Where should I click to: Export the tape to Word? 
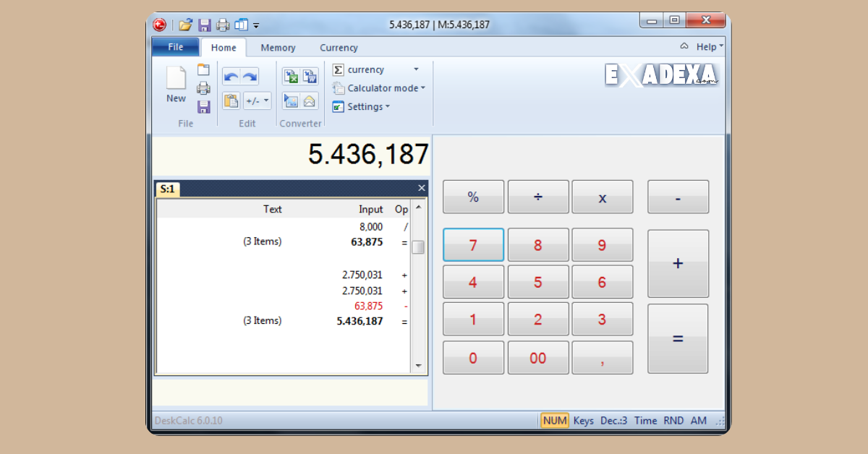coord(309,75)
